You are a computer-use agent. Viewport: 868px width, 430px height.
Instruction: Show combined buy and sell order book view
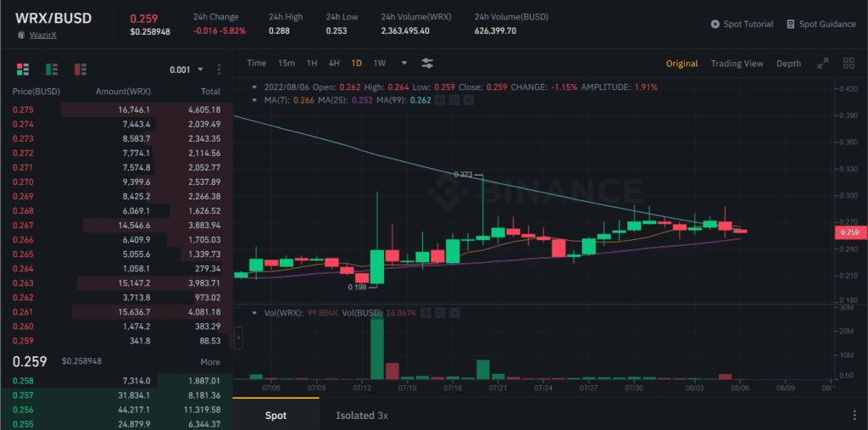[x=23, y=70]
